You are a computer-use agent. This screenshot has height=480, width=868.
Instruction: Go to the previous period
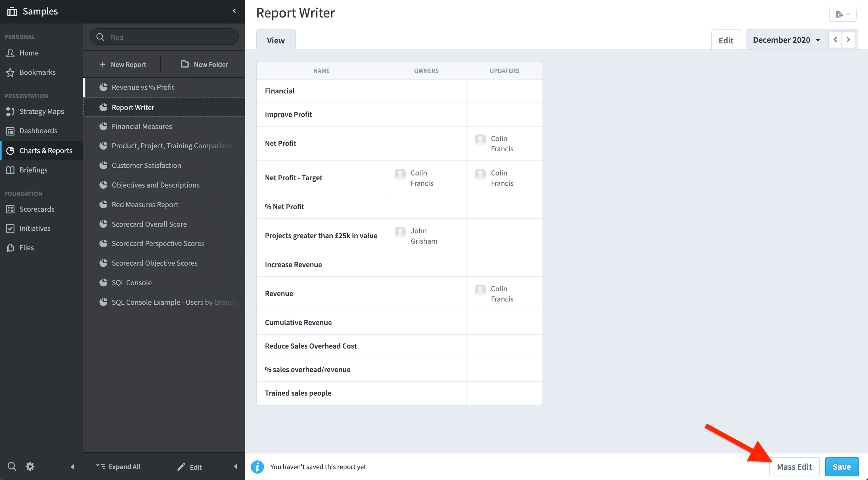point(835,40)
